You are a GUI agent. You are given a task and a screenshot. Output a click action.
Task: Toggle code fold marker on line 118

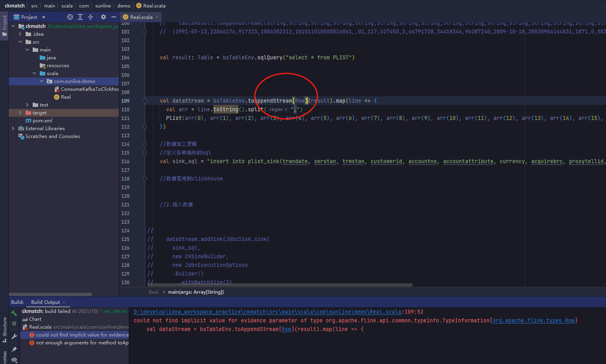click(x=145, y=178)
